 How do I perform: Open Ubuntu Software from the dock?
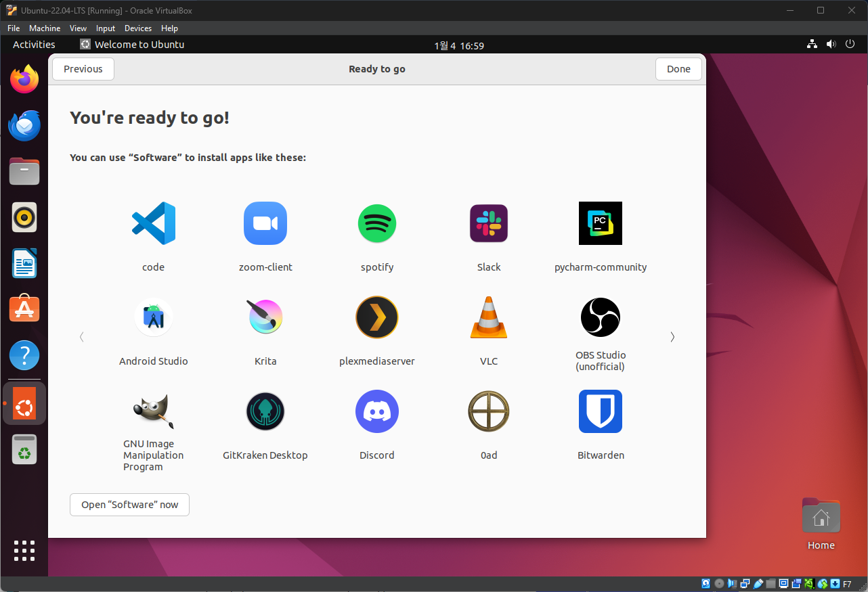pos(24,309)
